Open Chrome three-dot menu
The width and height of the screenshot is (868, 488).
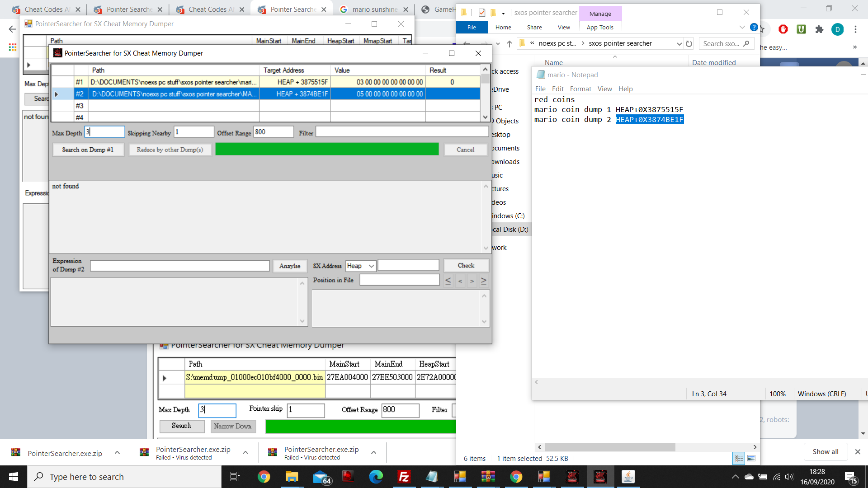tap(855, 29)
